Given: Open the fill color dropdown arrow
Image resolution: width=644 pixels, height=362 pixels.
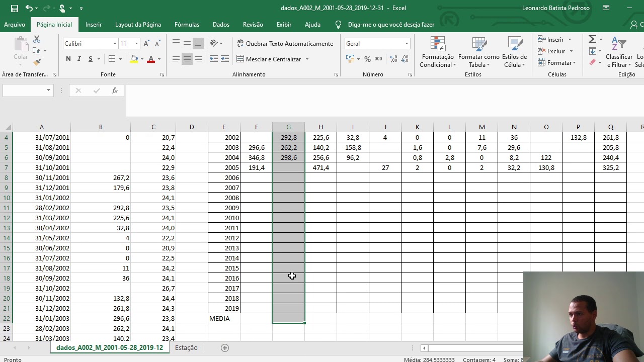Looking at the screenshot, I should (142, 59).
